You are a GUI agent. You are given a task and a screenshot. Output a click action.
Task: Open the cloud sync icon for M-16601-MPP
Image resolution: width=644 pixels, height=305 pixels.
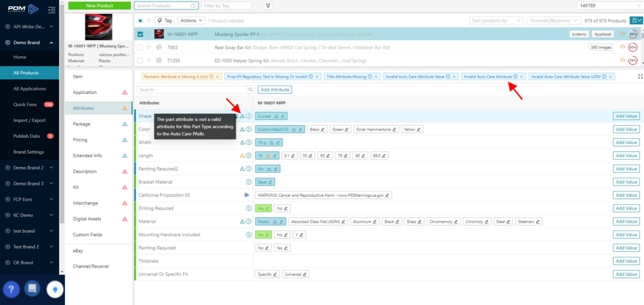pyautogui.click(x=622, y=34)
